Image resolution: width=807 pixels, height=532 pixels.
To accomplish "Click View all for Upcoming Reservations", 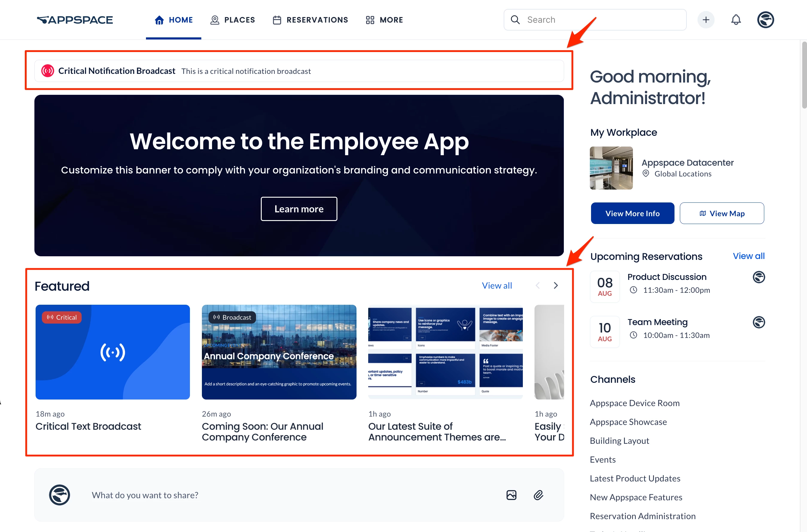I will click(748, 256).
